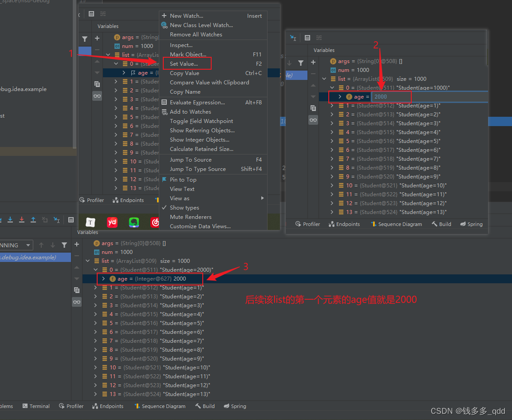This screenshot has width=512, height=420.
Task: Click the copy icon in bottom Variables panel
Action: click(x=77, y=290)
